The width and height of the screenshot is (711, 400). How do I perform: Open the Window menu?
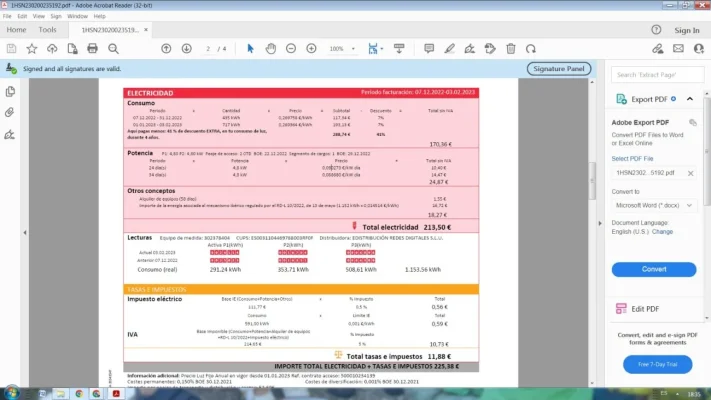77,16
